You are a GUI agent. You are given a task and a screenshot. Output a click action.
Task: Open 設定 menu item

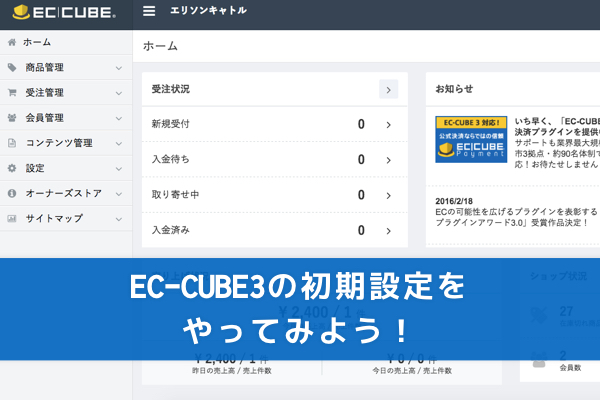click(x=66, y=168)
